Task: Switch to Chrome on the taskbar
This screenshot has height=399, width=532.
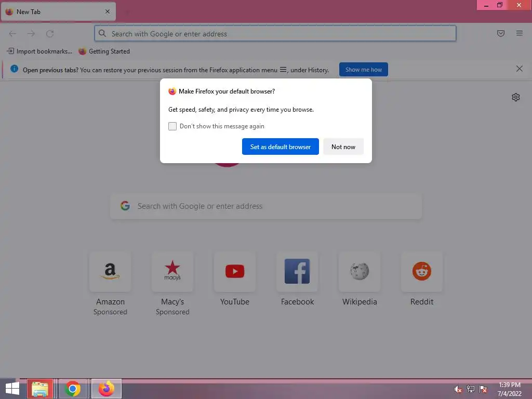Action: (x=73, y=389)
